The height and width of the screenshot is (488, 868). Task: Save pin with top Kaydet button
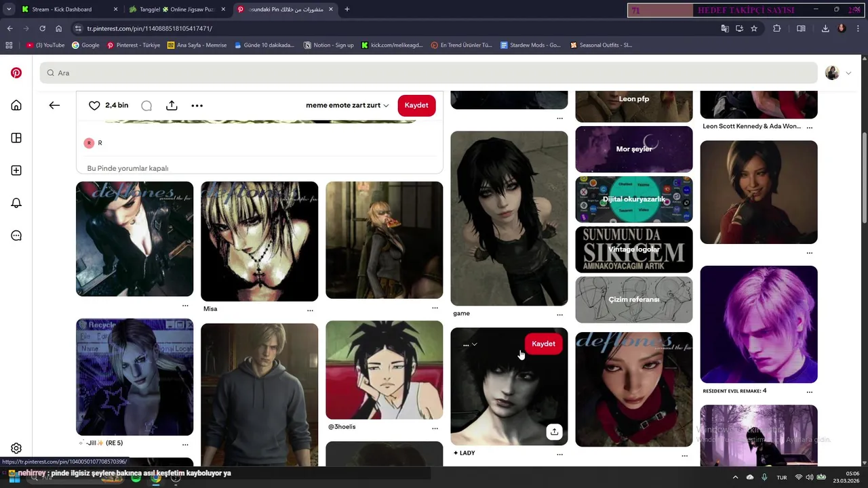[416, 105]
